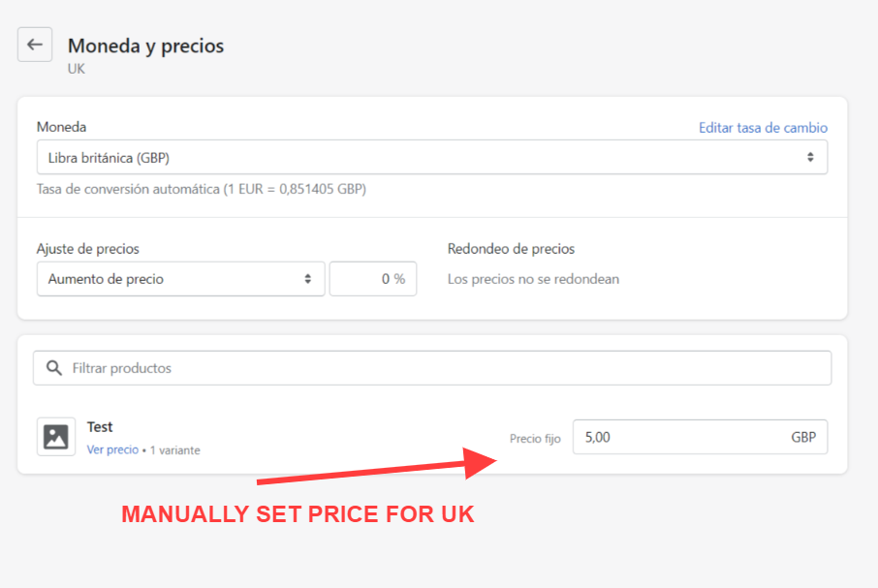Click the MANUALLY SET PRICE FOR UK text
This screenshot has height=588, width=878.
[298, 514]
